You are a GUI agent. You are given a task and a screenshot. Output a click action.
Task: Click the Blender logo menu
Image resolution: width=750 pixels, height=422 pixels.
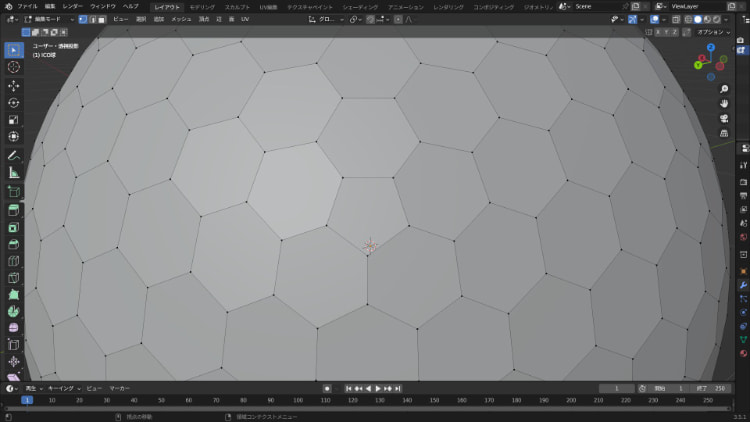coord(9,7)
